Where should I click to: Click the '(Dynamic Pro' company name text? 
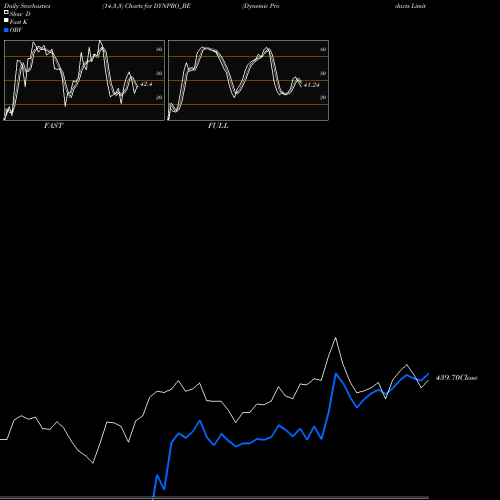(x=261, y=6)
